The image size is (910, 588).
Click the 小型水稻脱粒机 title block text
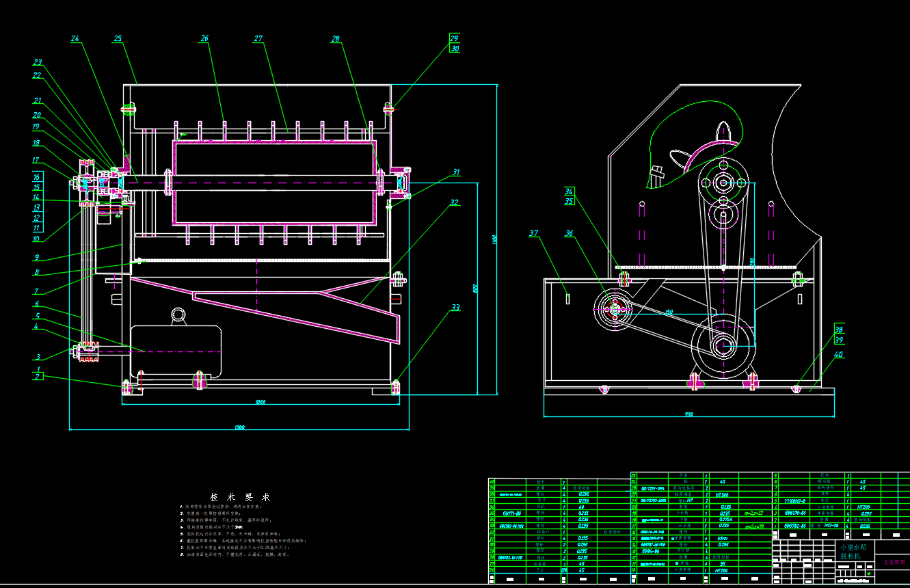pos(853,552)
